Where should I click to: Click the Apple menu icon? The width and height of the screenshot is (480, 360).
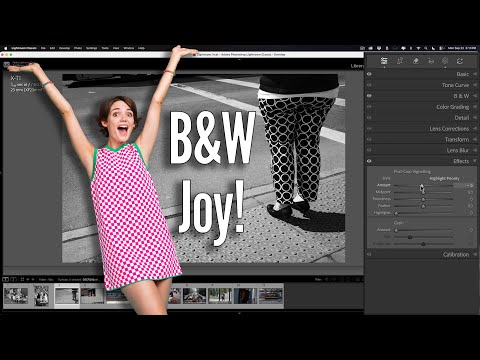[x=5, y=48]
